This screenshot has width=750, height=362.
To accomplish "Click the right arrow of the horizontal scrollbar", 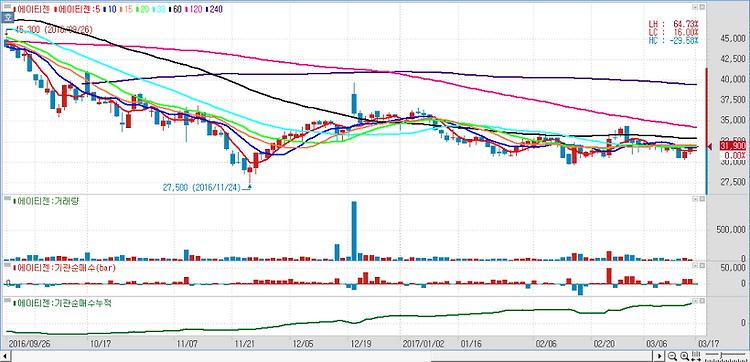I will coord(660,356).
